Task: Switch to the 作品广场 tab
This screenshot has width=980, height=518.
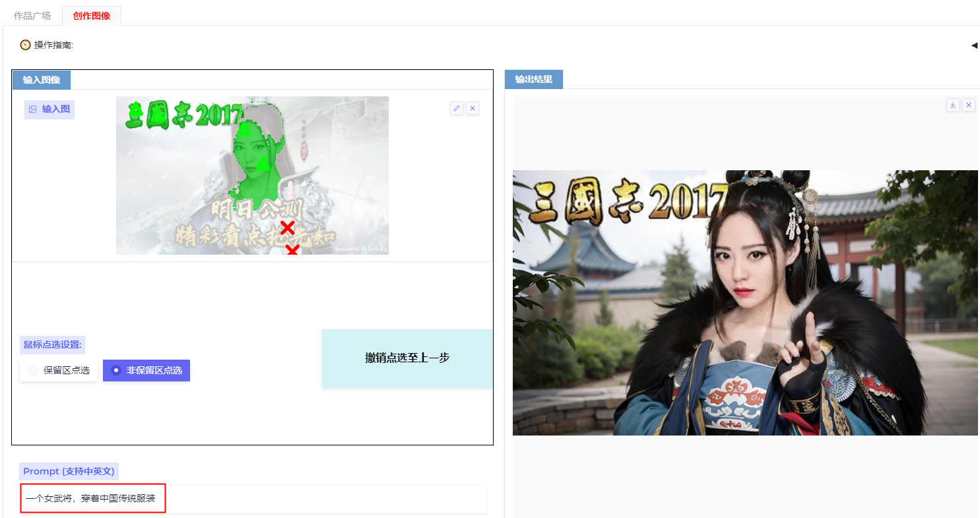Action: coord(32,15)
